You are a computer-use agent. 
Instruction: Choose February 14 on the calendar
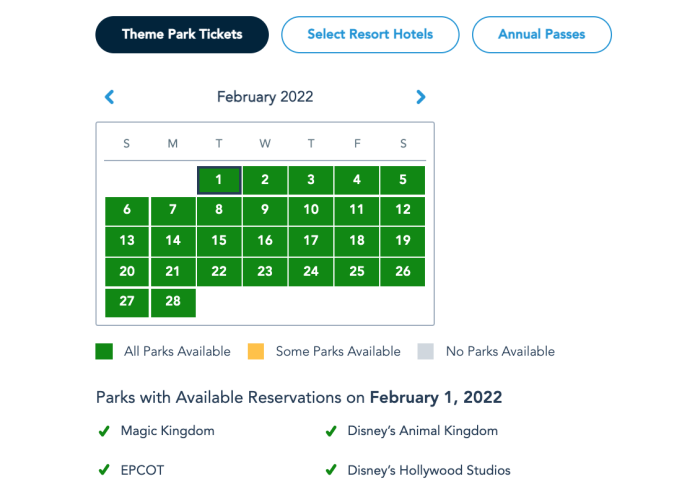tap(173, 241)
